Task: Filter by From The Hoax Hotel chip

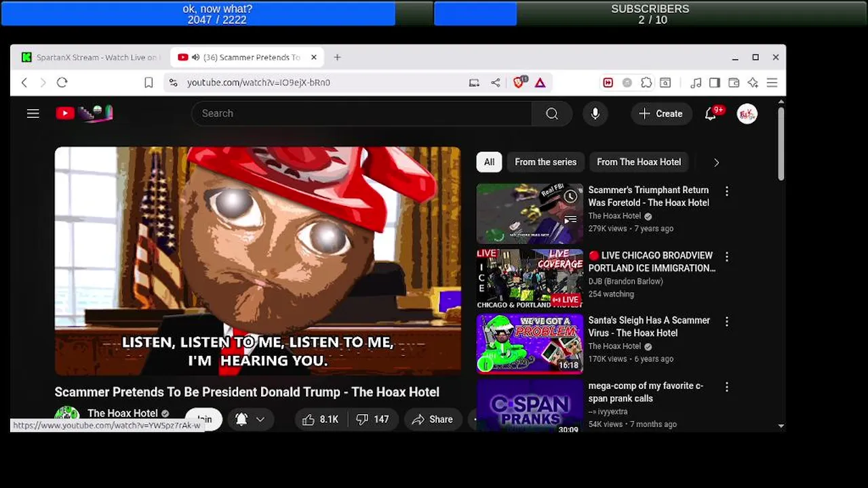Action: pyautogui.click(x=639, y=162)
